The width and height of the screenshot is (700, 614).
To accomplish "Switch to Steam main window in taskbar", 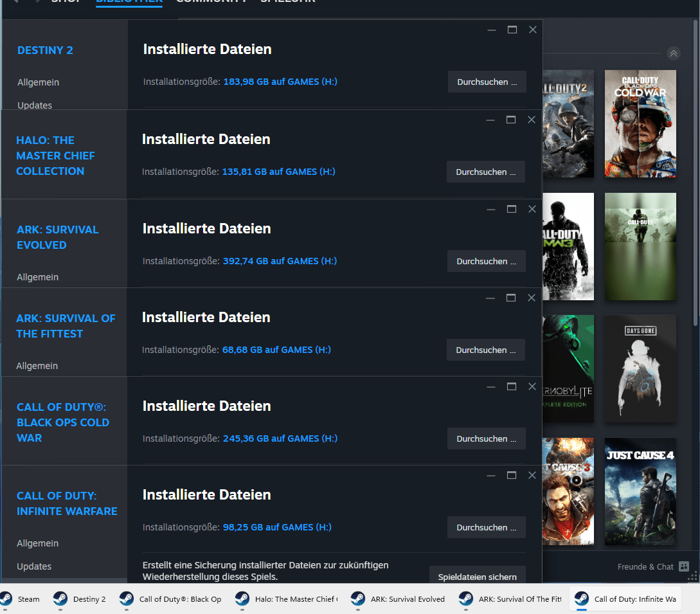I will (x=21, y=599).
